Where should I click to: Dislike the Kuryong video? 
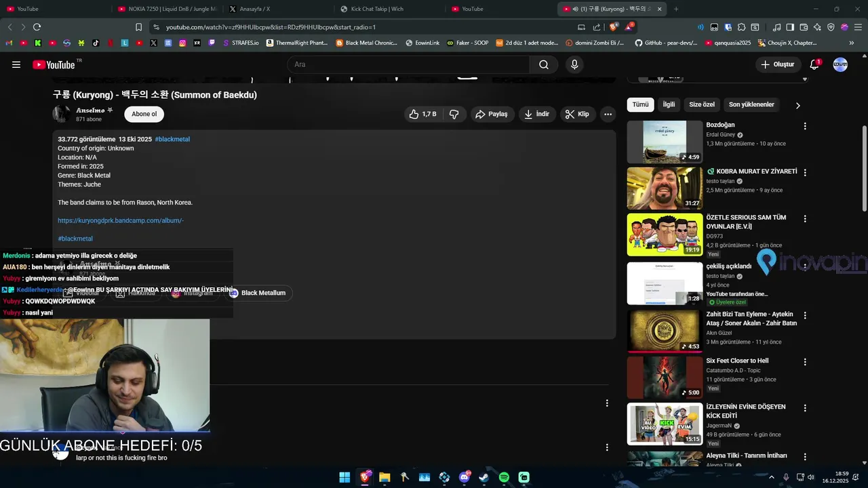(454, 114)
